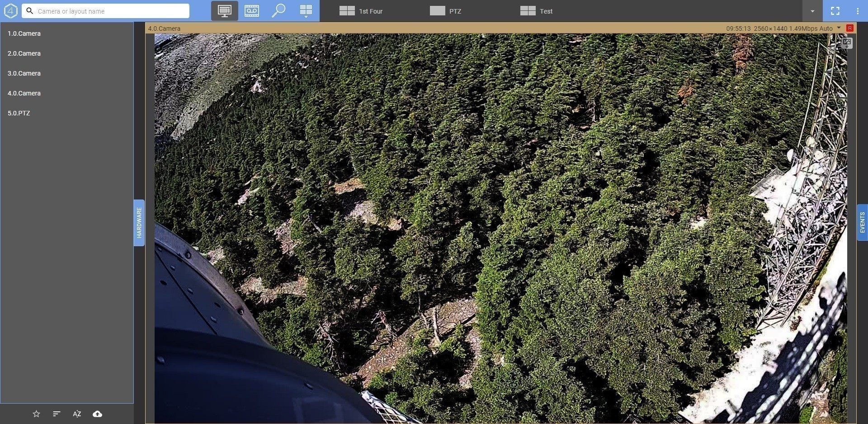The width and height of the screenshot is (868, 424).
Task: Click the hexagon application logo
Action: [x=10, y=11]
